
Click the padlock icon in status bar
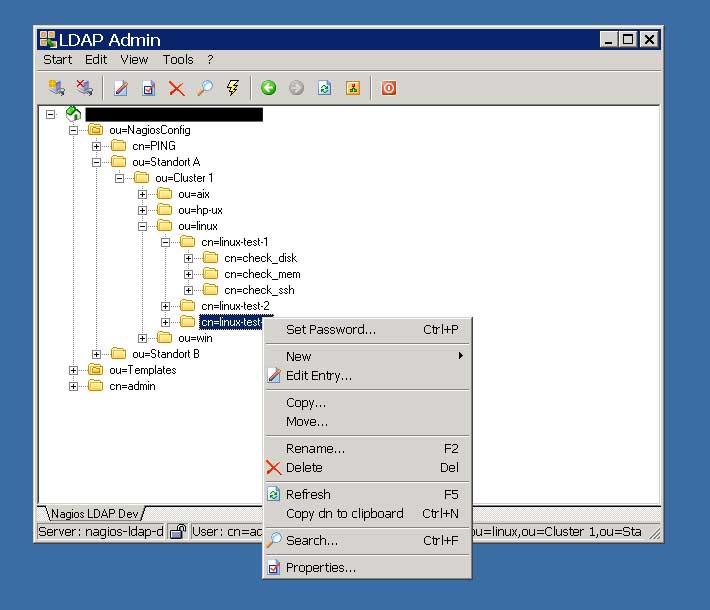178,531
